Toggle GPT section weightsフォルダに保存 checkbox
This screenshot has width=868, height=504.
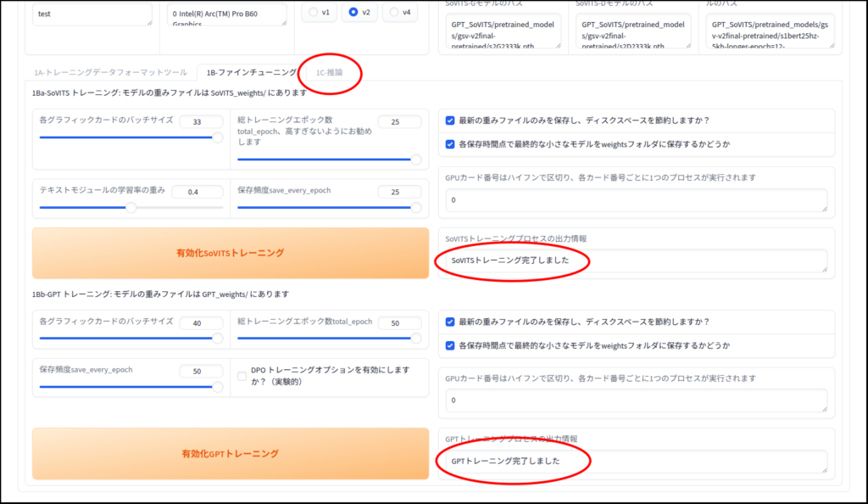pyautogui.click(x=450, y=345)
